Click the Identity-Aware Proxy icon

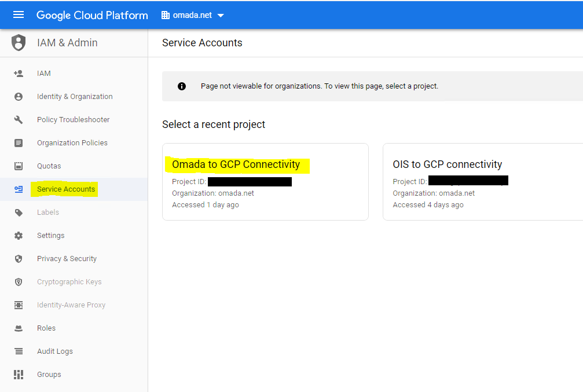pyautogui.click(x=18, y=305)
